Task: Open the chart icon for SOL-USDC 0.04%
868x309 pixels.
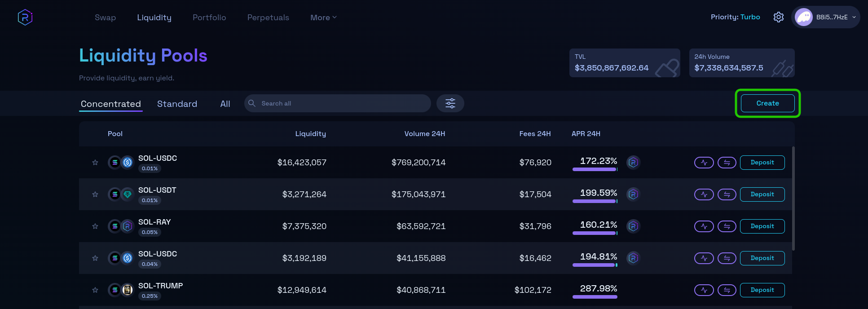Action: pyautogui.click(x=704, y=258)
